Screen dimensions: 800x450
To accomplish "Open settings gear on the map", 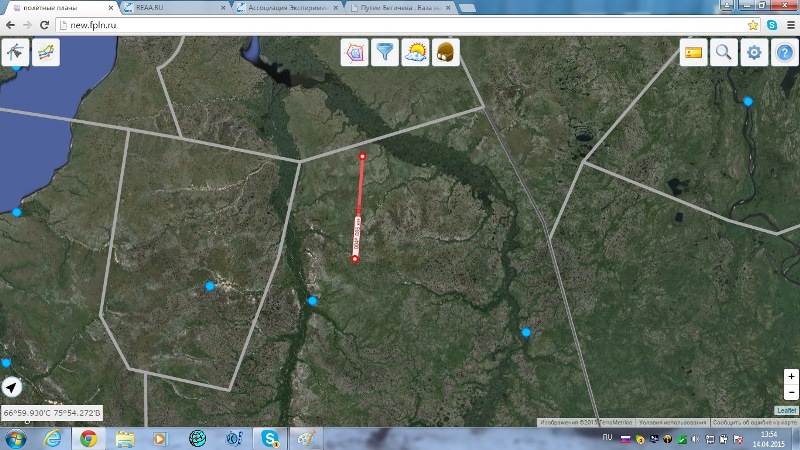I will [755, 53].
